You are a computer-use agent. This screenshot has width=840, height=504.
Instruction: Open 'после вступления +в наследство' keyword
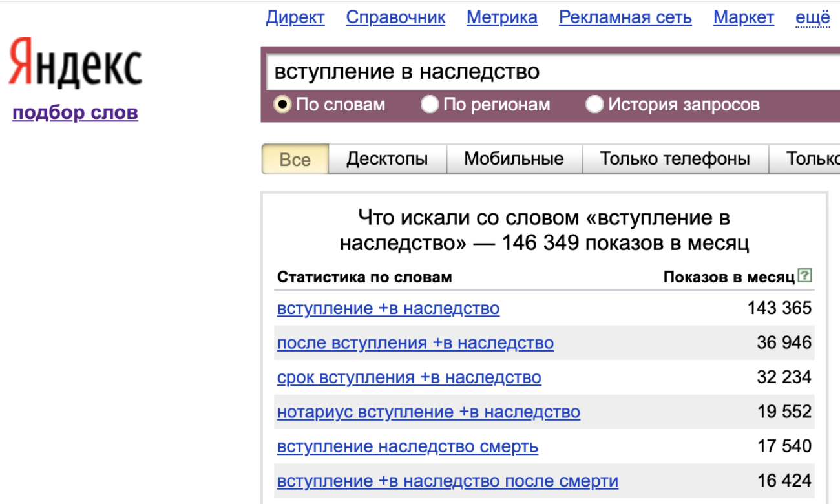[415, 342]
